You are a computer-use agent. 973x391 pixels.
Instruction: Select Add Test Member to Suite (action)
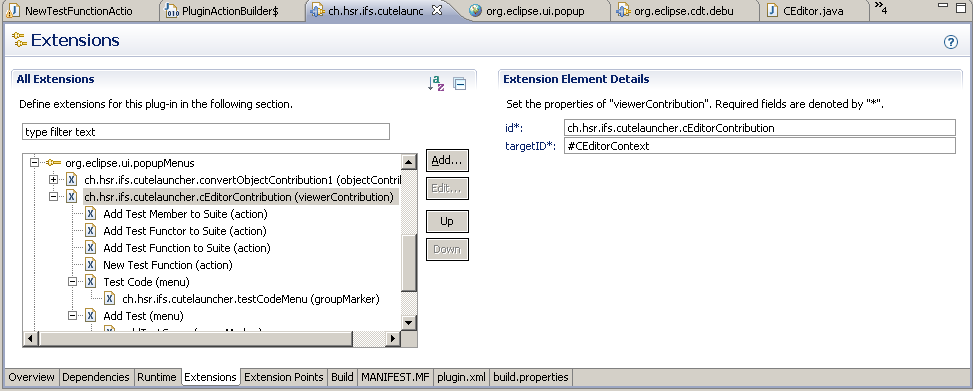coord(185,214)
